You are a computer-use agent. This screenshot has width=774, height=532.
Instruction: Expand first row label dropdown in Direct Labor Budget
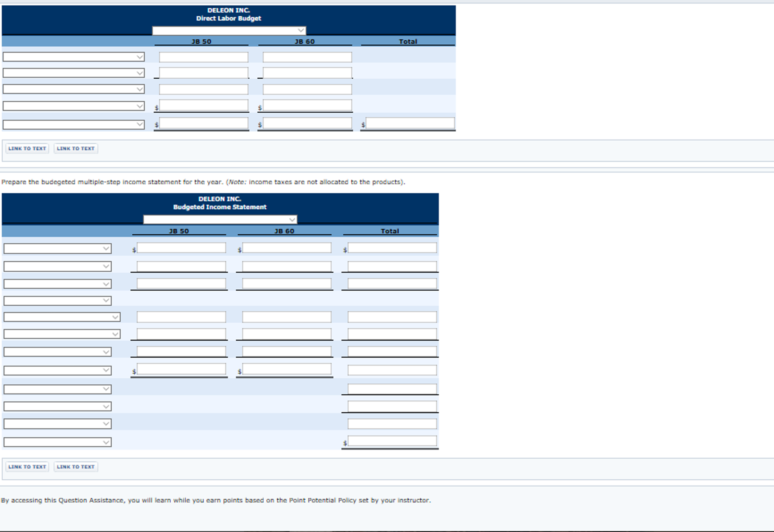73,57
